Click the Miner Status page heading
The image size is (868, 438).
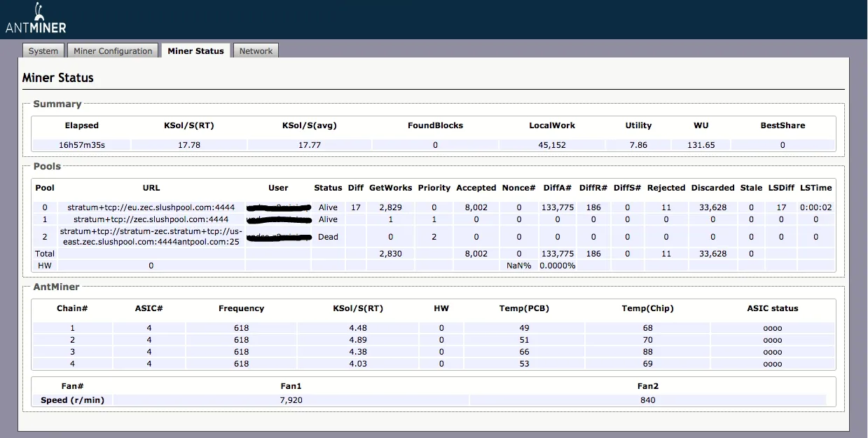click(x=58, y=78)
